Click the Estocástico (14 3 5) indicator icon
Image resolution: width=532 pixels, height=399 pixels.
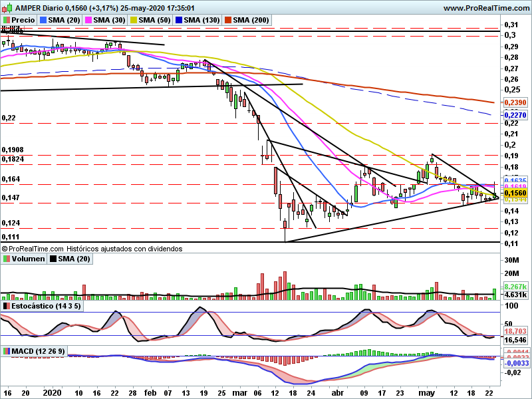tap(7, 306)
